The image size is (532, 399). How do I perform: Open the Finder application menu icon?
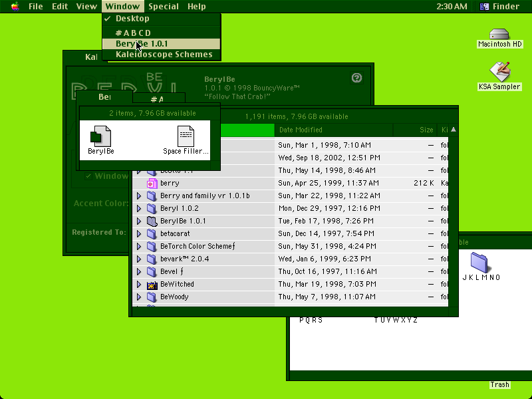(484, 7)
